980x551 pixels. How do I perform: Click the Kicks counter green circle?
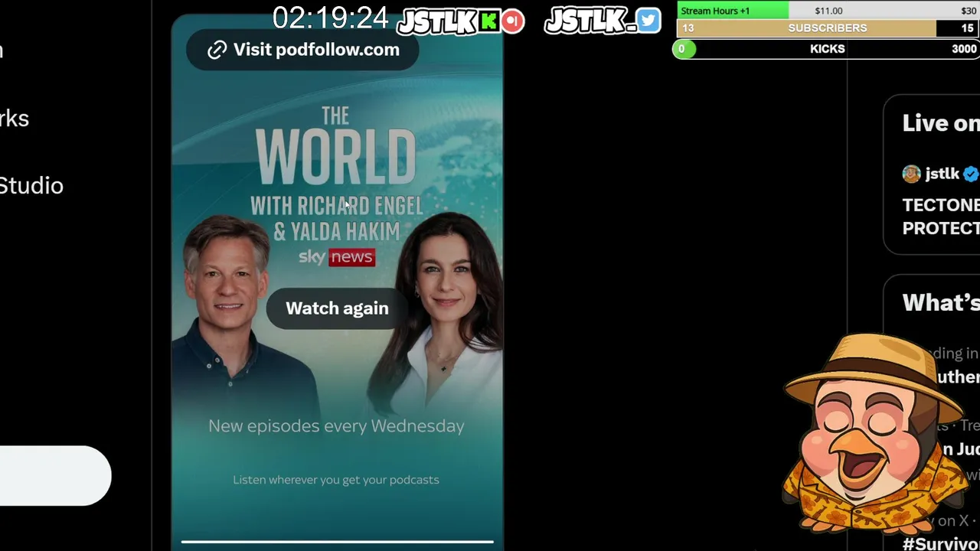click(x=682, y=49)
